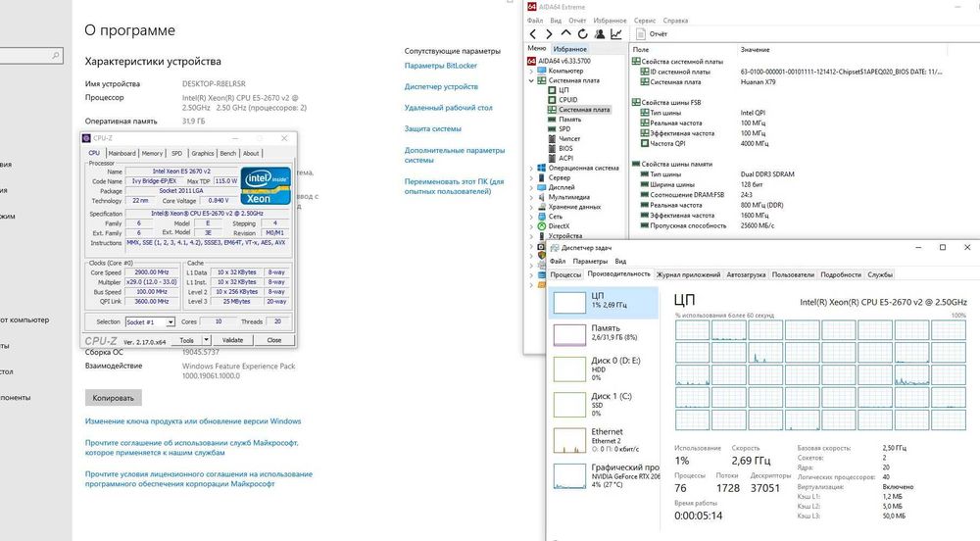
Task: Select Ethernet performance item in Task Manager
Action: coord(604,440)
